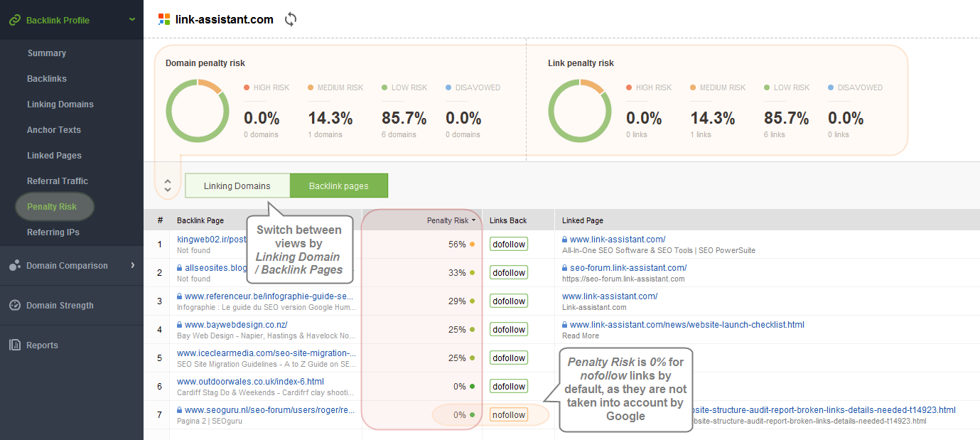Click the Link penalty risk donut chart
This screenshot has width=980, height=440.
pos(580,110)
